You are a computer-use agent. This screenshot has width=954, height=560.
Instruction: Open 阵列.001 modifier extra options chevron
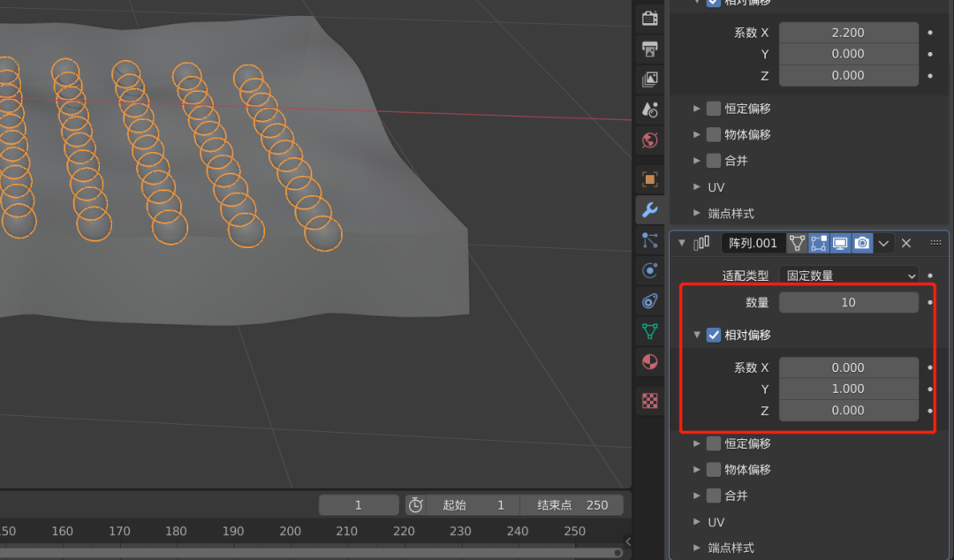(x=883, y=244)
